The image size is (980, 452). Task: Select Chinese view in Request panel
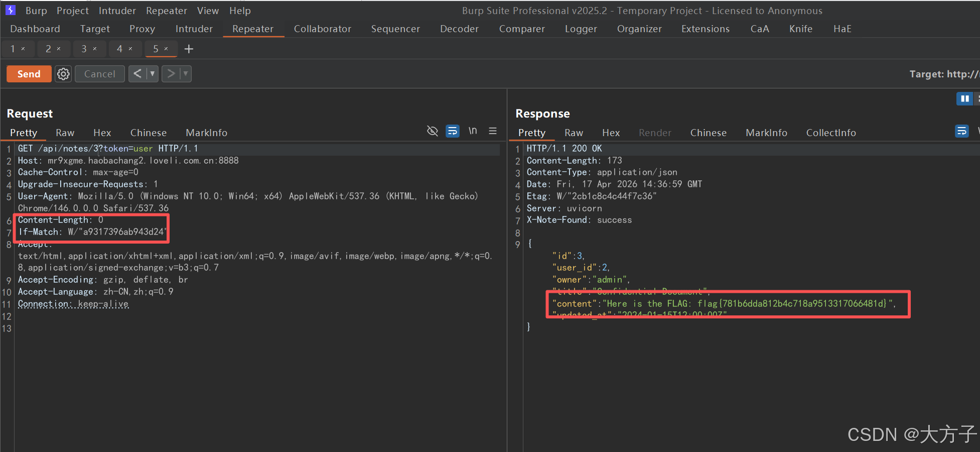[x=149, y=133]
